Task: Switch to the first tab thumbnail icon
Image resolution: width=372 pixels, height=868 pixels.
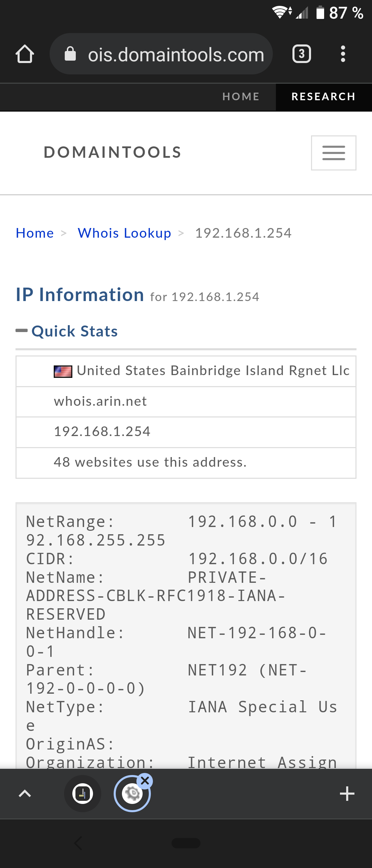Action: pyautogui.click(x=83, y=794)
